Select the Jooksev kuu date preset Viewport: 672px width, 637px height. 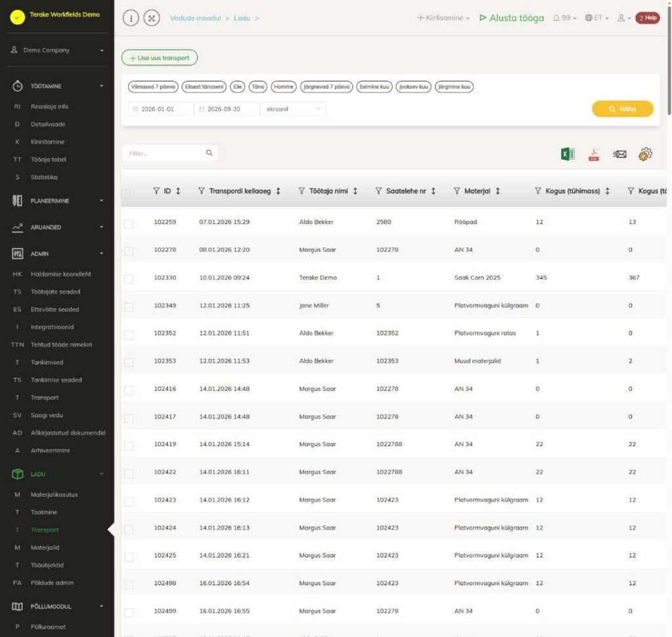coord(413,87)
